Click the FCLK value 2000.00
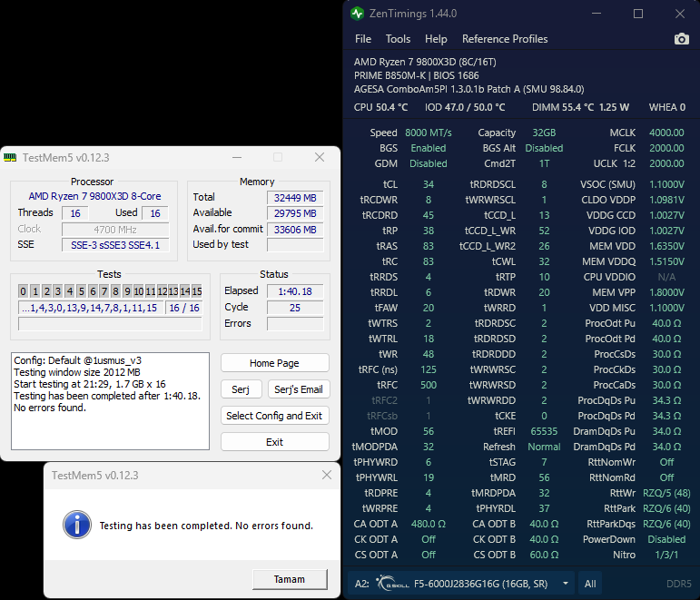Image resolution: width=700 pixels, height=600 pixels. tap(666, 148)
